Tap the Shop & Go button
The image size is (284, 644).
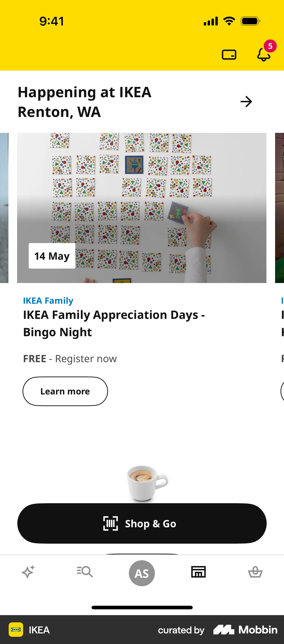142,523
